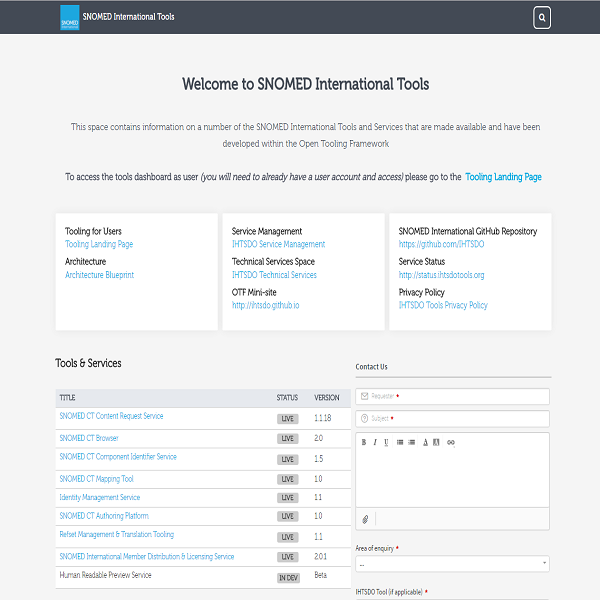Click version 1.5 of Component Identifier Service
This screenshot has height=600, width=600.
[x=318, y=459]
